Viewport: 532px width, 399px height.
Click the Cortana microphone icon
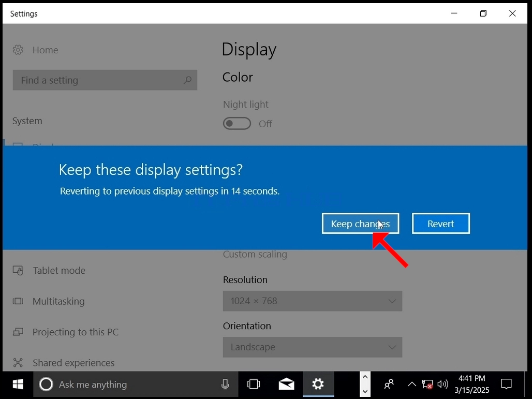pos(225,385)
